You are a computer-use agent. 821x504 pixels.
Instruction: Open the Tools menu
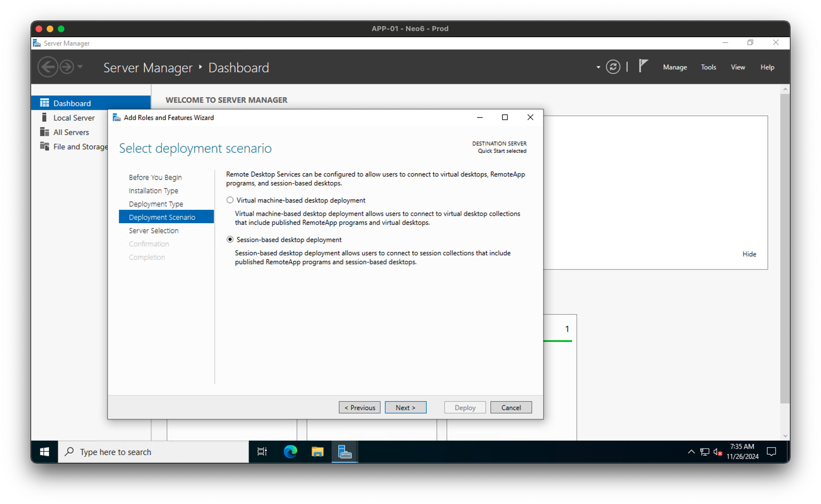(708, 67)
